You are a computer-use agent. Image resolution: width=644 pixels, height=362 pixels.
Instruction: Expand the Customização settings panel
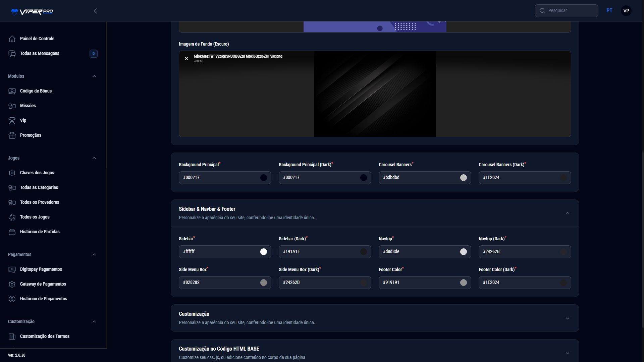567,318
